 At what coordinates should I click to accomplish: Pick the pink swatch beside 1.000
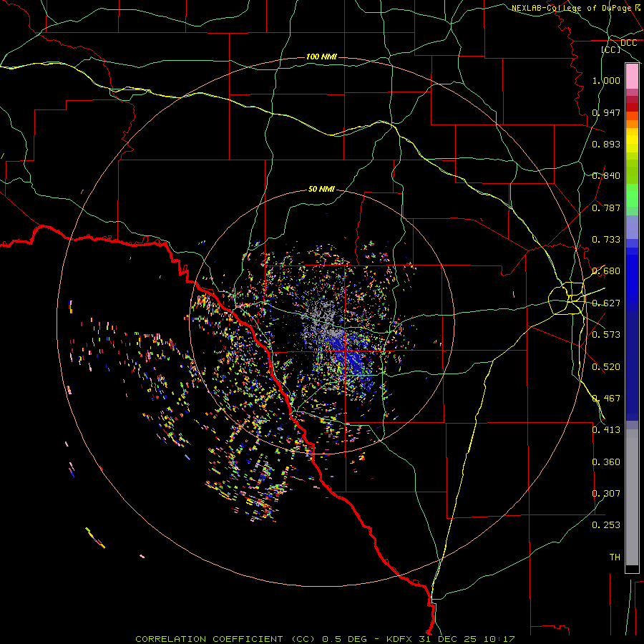coord(632,77)
